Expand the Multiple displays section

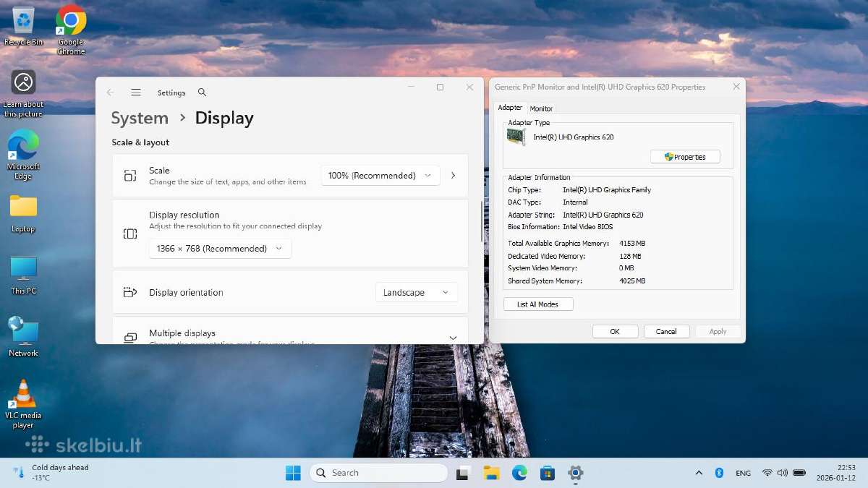[454, 338]
